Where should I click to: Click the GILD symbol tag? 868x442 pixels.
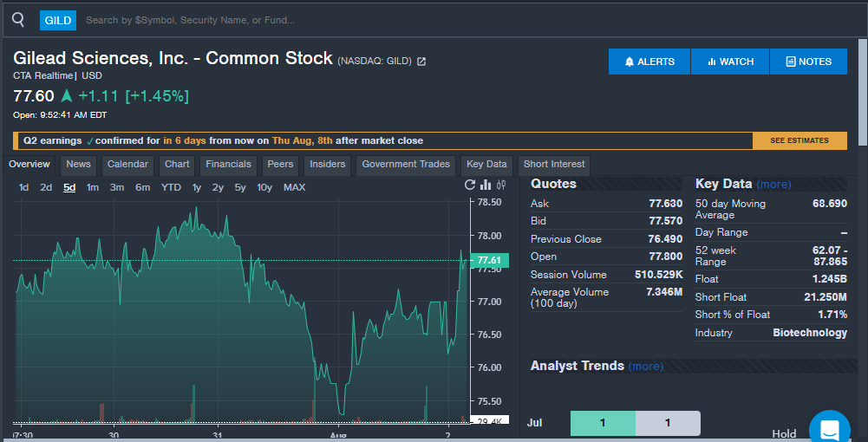click(58, 21)
